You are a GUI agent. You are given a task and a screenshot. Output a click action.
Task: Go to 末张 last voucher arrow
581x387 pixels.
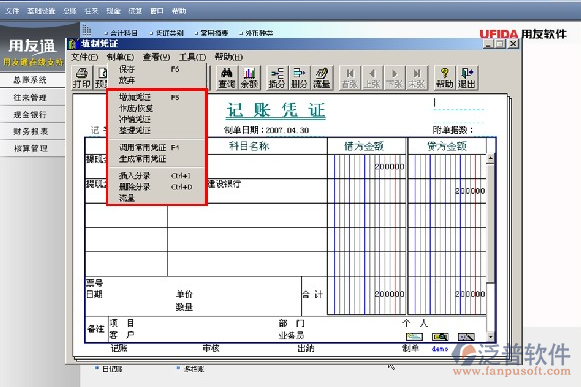[417, 78]
